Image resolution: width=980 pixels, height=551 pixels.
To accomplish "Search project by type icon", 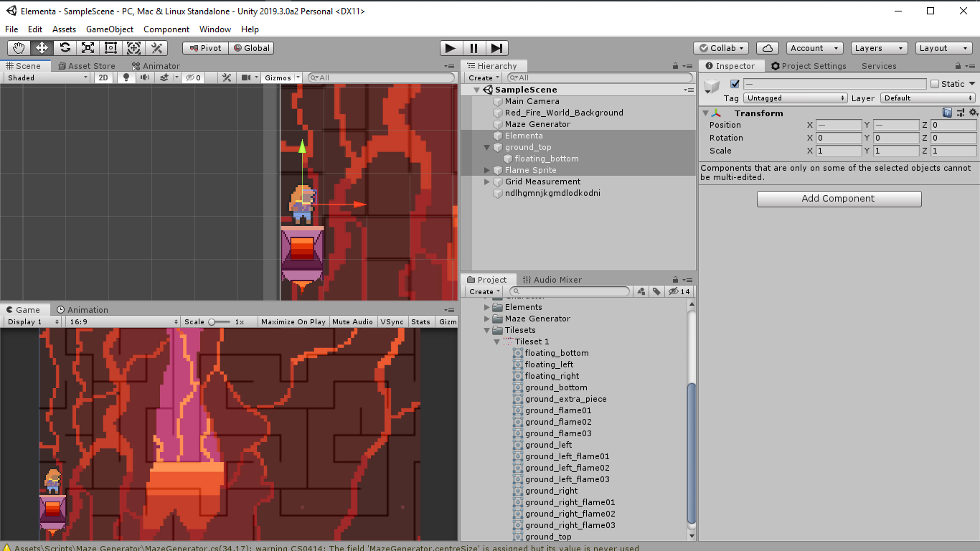I will coord(641,291).
